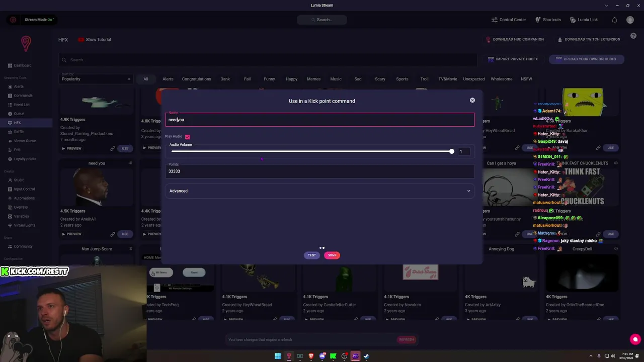The height and width of the screenshot is (362, 644).
Task: Click the REFRESH button
Action: click(x=407, y=339)
